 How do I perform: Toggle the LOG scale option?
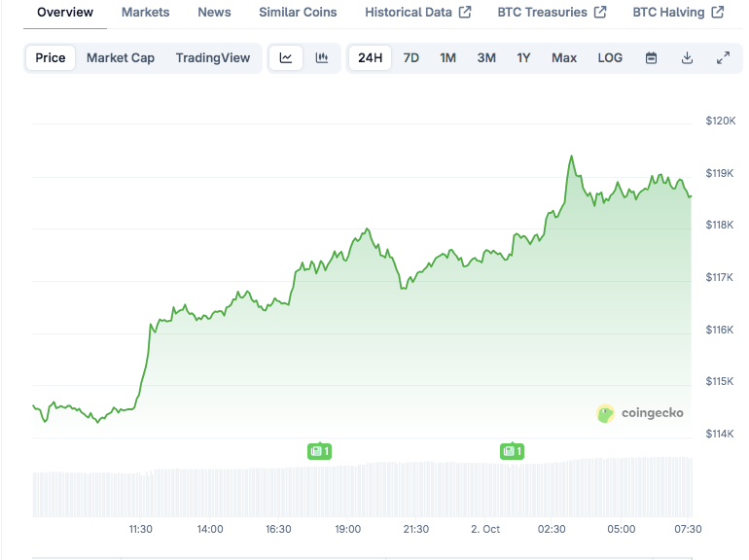610,58
